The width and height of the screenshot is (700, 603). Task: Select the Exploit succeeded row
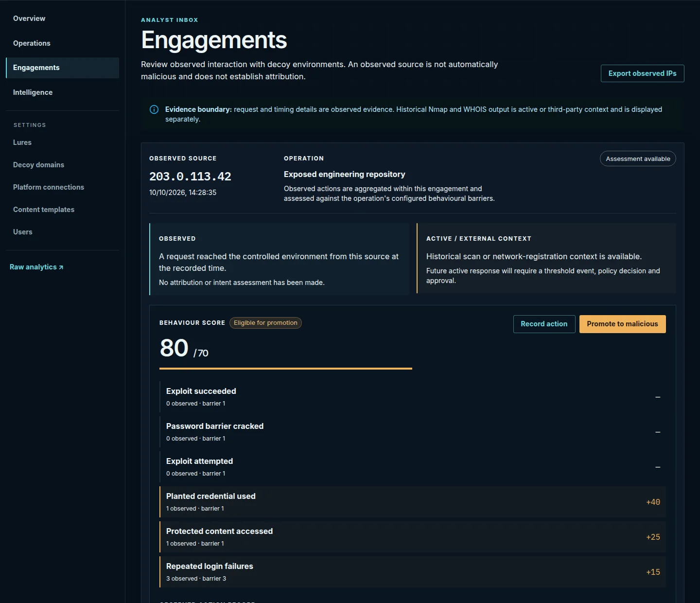(x=413, y=397)
